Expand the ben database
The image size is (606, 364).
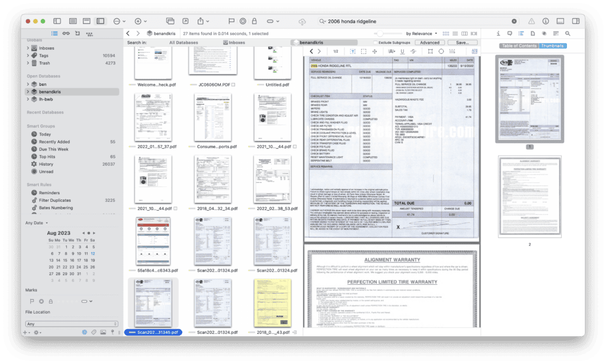tap(28, 84)
